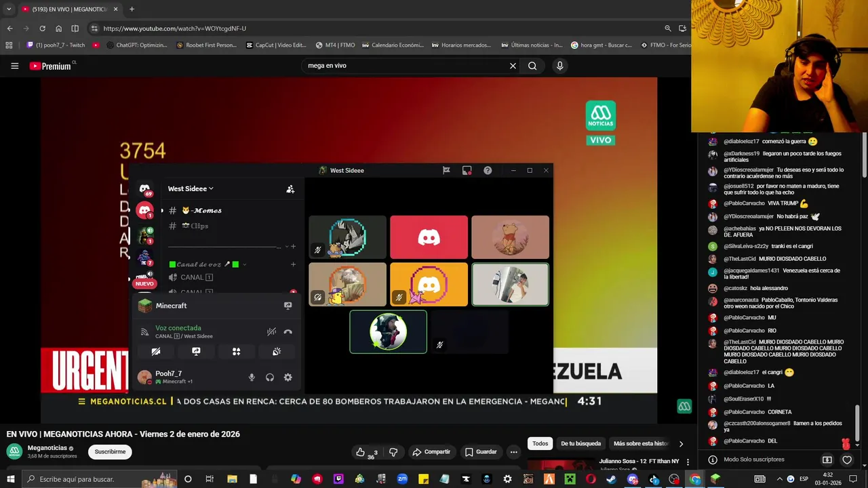Go back in Chrome
The image size is (868, 488).
coord(9,28)
